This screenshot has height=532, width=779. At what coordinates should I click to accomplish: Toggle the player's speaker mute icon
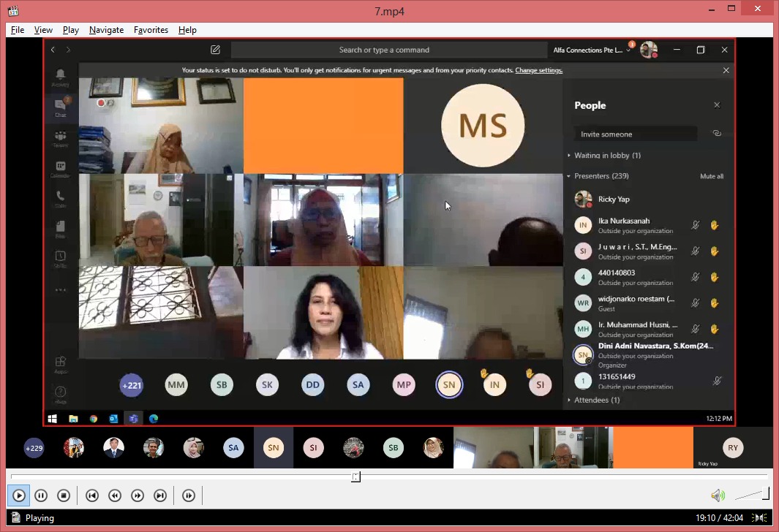point(718,495)
